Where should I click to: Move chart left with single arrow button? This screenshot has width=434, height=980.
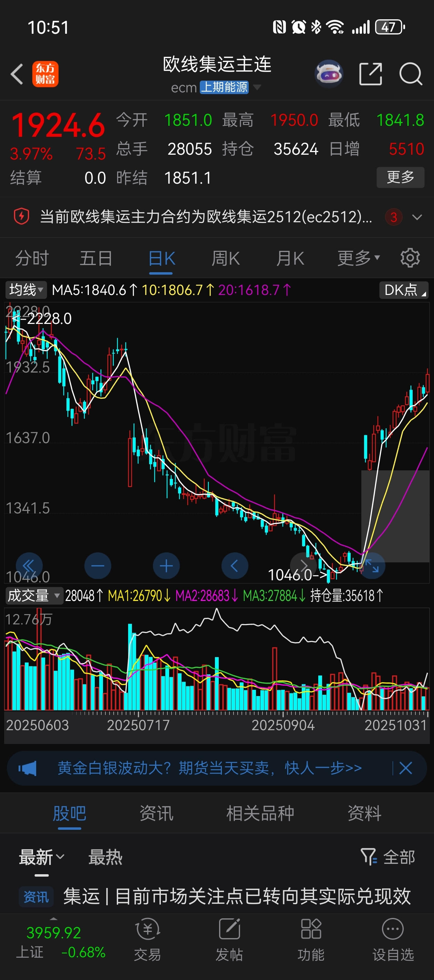point(235,566)
